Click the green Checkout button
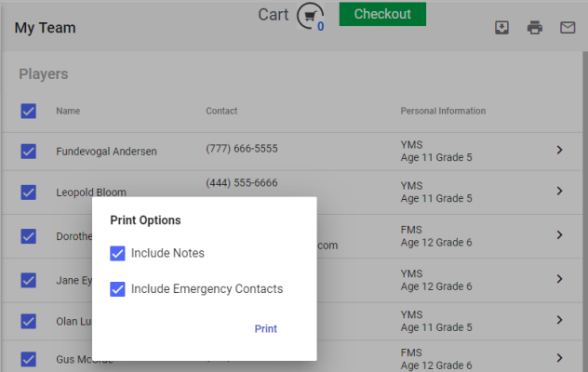The image size is (588, 372). 381,14
